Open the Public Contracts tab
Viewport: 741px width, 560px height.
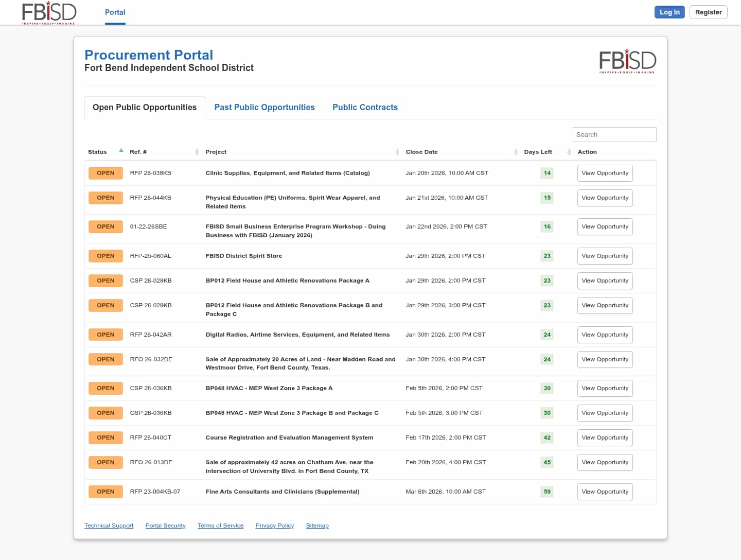pyautogui.click(x=365, y=107)
